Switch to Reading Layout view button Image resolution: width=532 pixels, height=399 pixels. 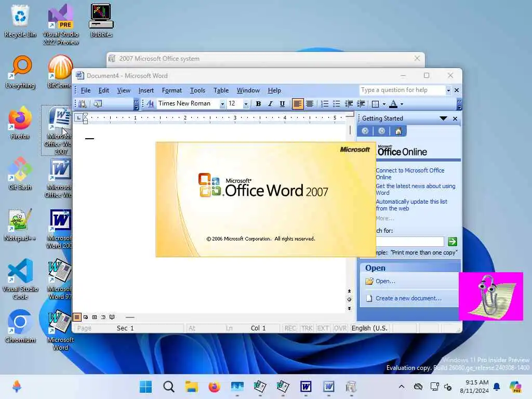pos(112,317)
